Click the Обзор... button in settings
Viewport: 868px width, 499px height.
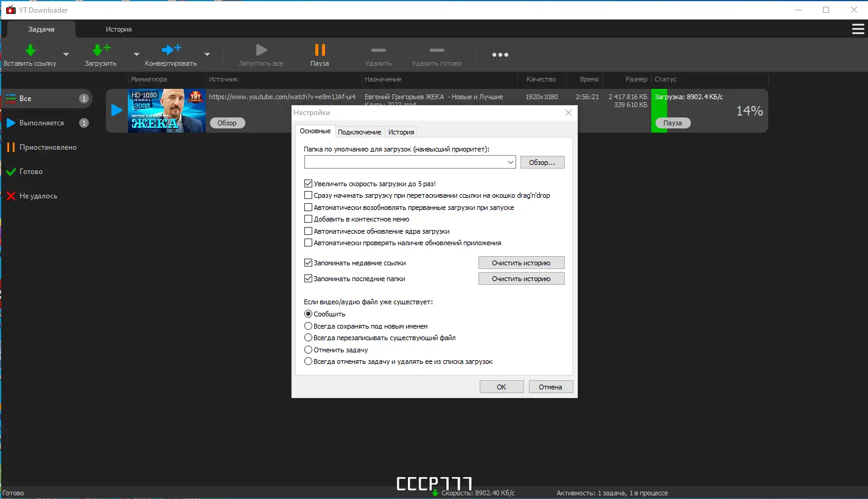click(542, 162)
